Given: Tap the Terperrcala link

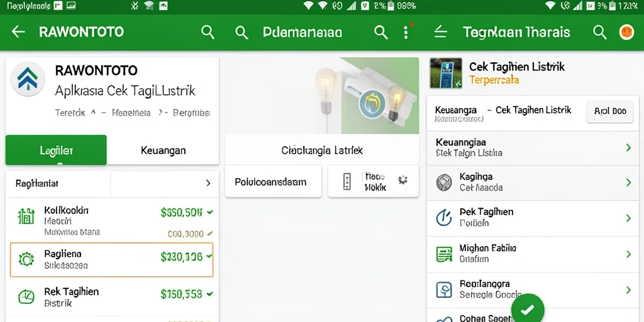Looking at the screenshot, I should point(494,80).
